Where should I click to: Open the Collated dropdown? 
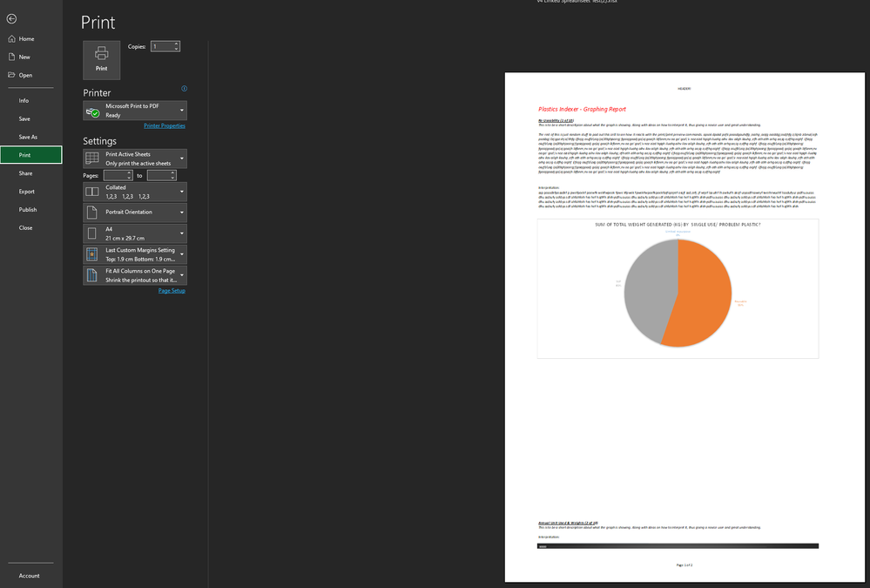[x=135, y=193]
